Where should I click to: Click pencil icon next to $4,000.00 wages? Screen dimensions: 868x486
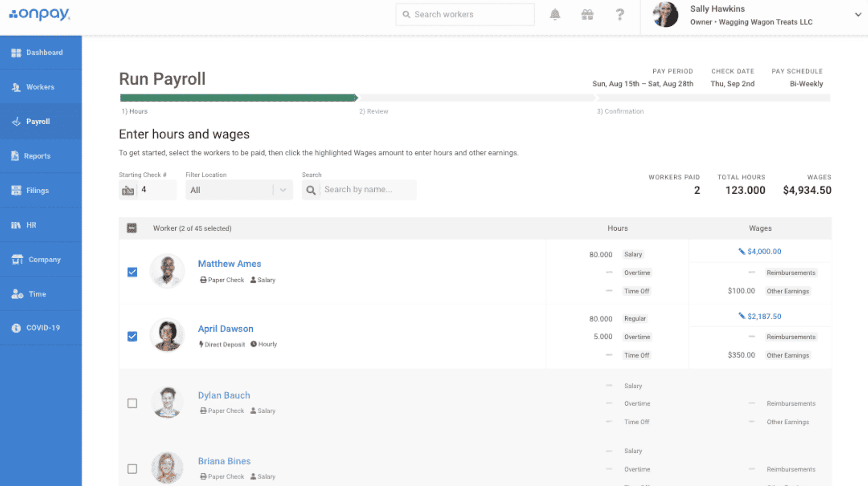pos(742,252)
